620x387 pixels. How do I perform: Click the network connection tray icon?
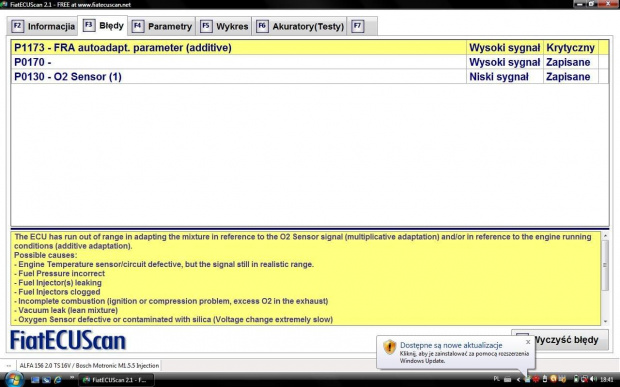click(584, 379)
